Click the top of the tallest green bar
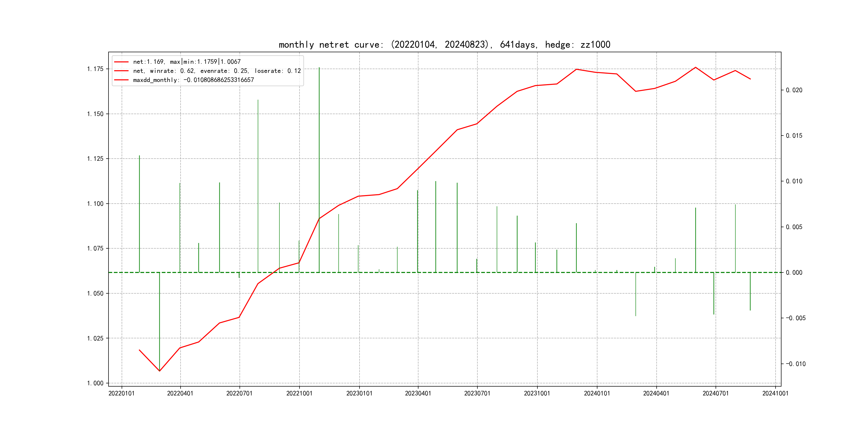The height and width of the screenshot is (434, 868). click(x=319, y=68)
